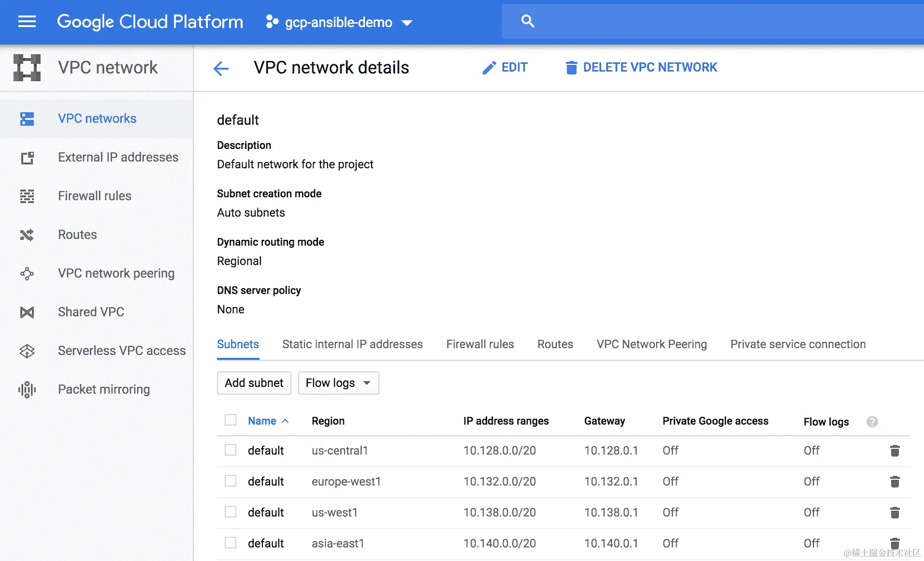Sort subnets by the Name column
924x561 pixels.
click(268, 421)
